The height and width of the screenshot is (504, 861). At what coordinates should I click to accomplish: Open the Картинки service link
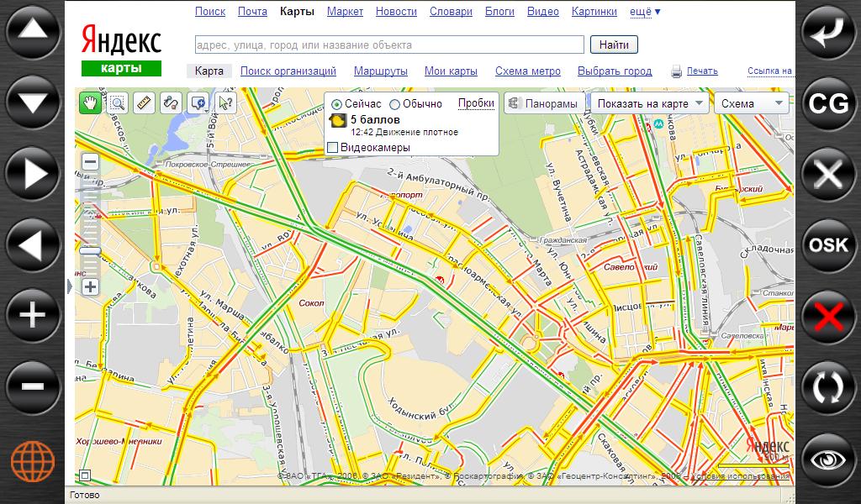pyautogui.click(x=594, y=12)
